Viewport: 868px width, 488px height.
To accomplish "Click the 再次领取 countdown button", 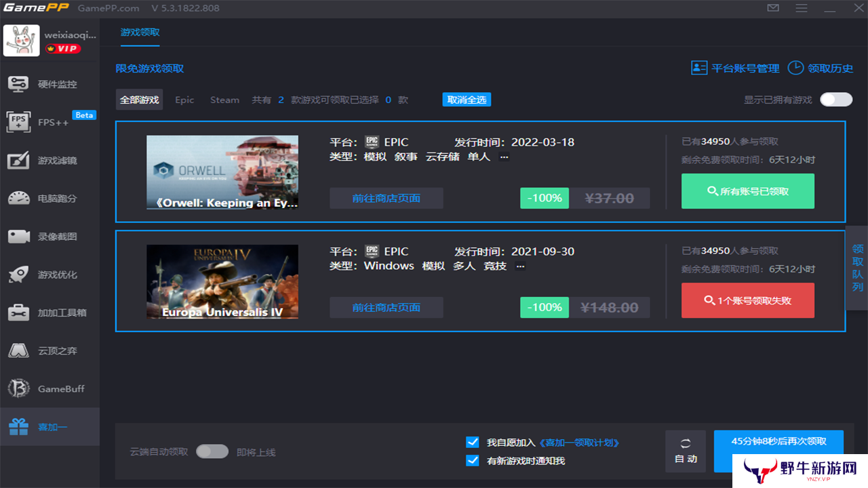I will click(778, 451).
